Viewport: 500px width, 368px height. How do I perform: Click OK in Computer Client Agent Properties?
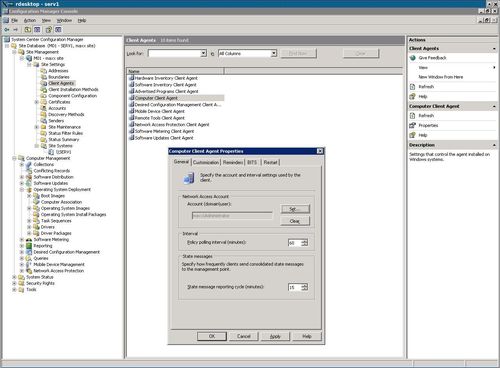(212, 336)
